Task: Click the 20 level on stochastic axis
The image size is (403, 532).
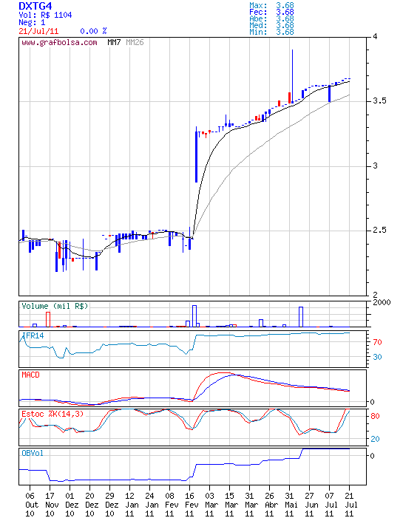Action: click(x=375, y=439)
